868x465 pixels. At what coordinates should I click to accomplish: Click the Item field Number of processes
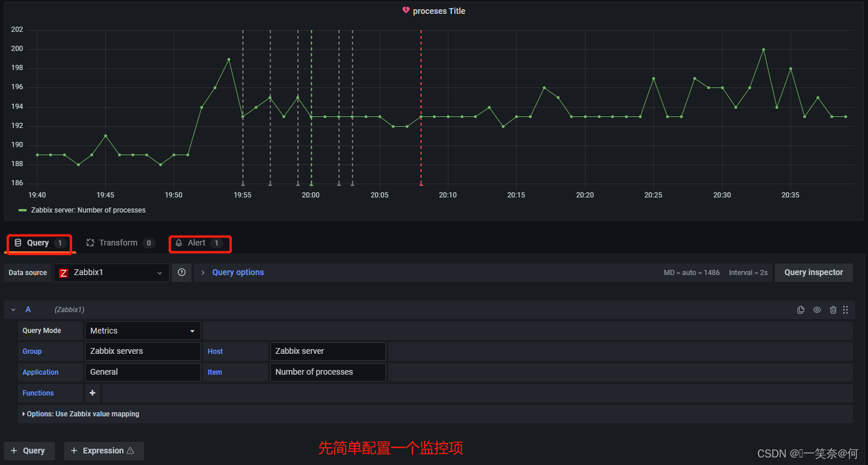coord(328,372)
